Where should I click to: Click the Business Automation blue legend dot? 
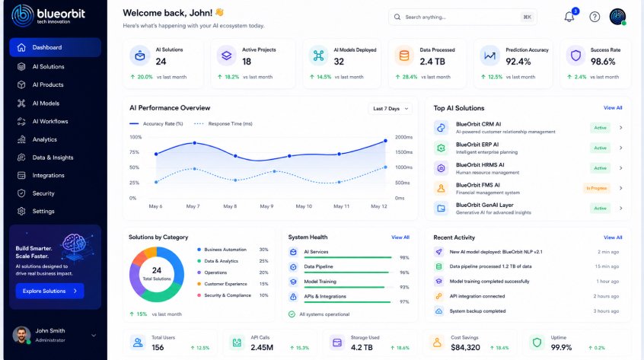point(199,250)
